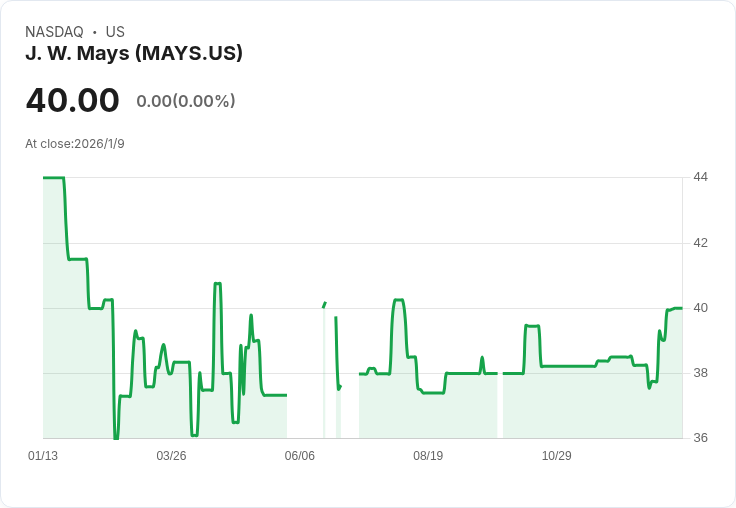Click the At close:2026/1/9 timestamp
The width and height of the screenshot is (736, 508).
click(75, 144)
